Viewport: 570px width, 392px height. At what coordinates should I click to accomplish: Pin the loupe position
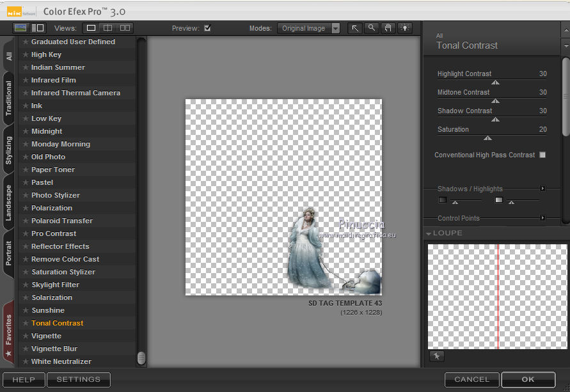coord(435,356)
